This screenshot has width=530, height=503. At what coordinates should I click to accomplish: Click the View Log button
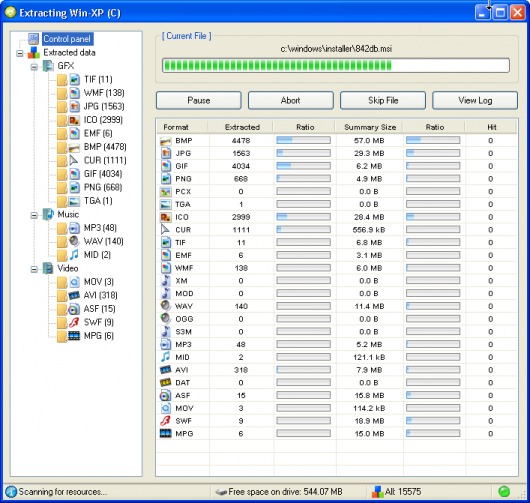(475, 100)
